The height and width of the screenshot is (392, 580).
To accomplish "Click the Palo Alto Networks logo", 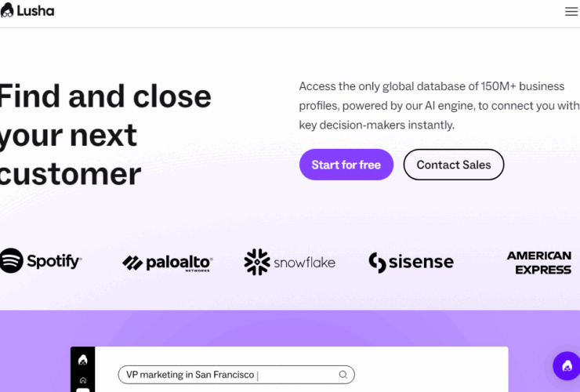I will click(168, 263).
